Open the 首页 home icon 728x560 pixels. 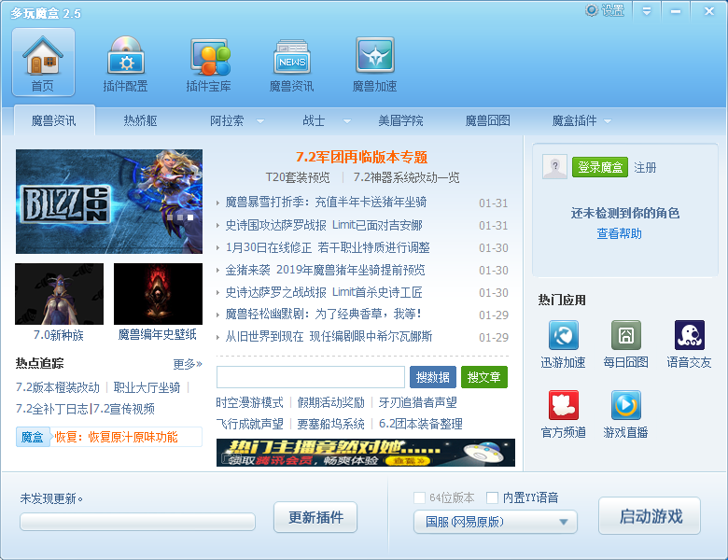43,62
